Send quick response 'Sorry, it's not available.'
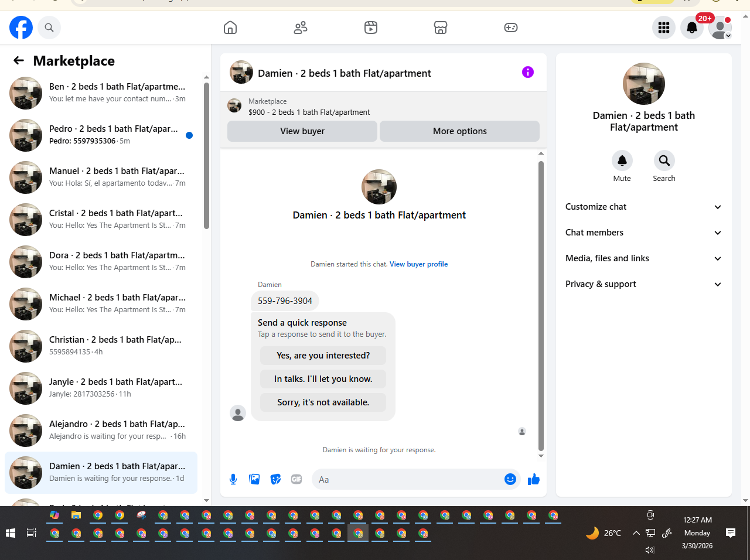Viewport: 750px width, 560px height. [323, 402]
